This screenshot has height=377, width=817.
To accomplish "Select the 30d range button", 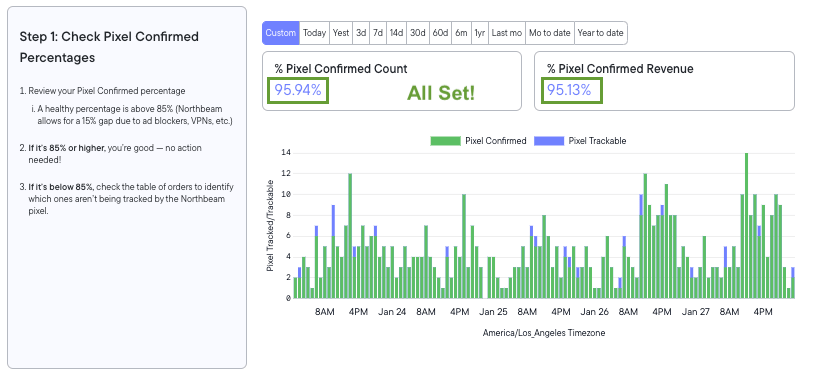I will (x=417, y=33).
